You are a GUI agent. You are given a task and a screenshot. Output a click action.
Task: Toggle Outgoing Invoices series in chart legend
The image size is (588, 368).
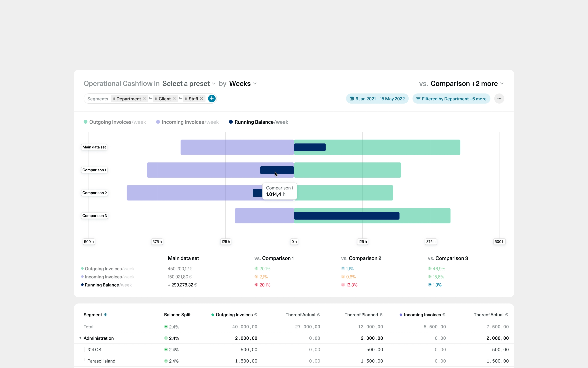115,122
